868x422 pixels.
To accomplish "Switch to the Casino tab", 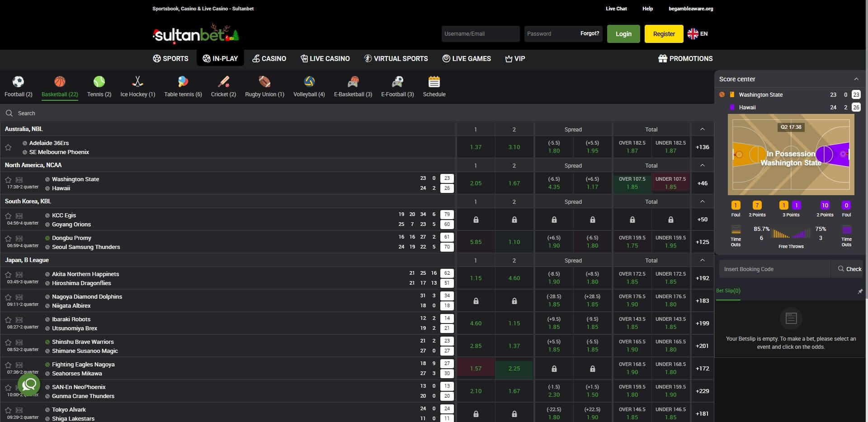I will coord(269,58).
